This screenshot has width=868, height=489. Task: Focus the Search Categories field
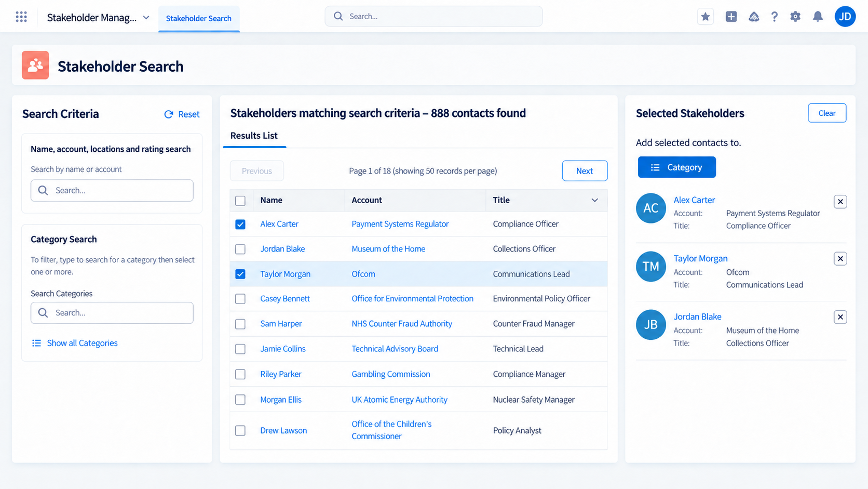tap(112, 313)
